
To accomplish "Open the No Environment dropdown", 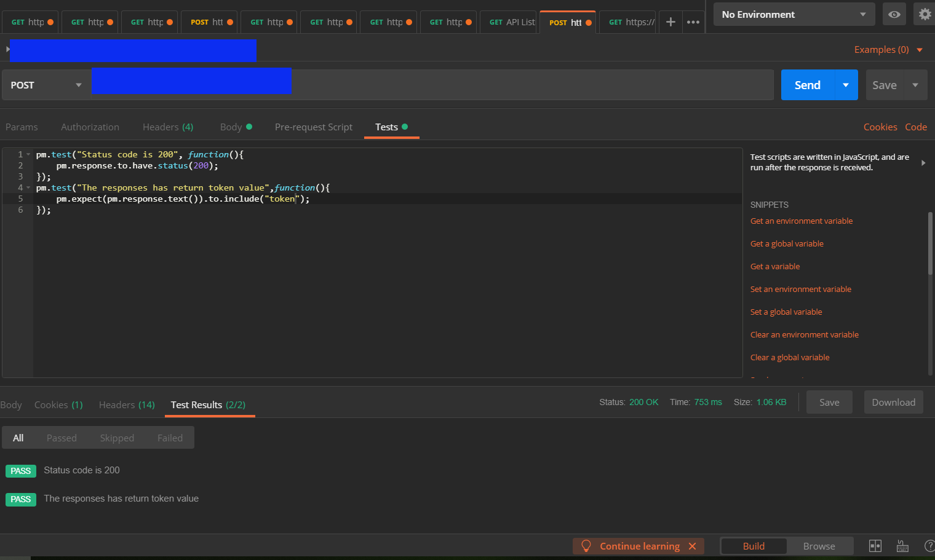I will click(x=793, y=14).
